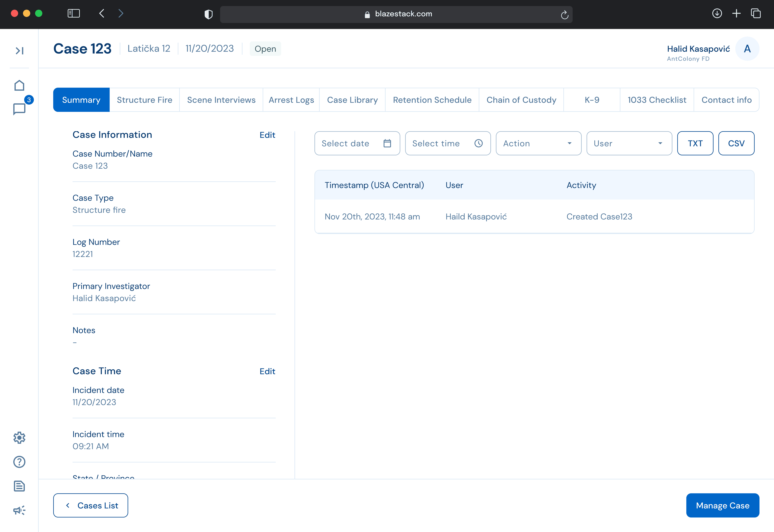
Task: Click the Select date input field
Action: tap(357, 143)
